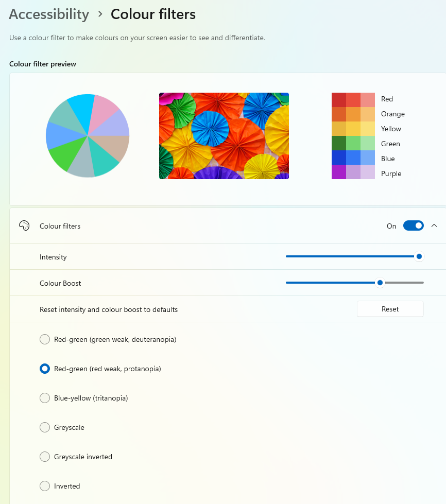446x504 pixels.
Task: Click the darkest green swatch
Action: coord(338,144)
